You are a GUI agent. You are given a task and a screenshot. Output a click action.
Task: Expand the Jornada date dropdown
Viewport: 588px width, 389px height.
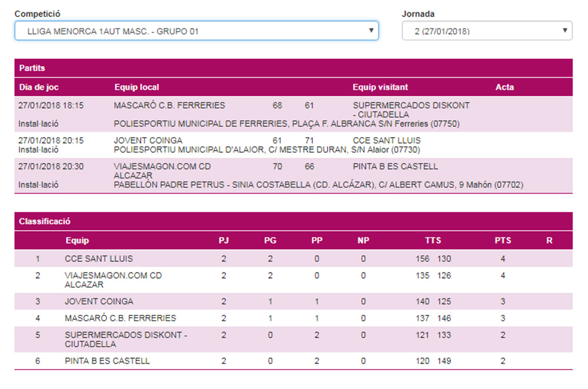point(487,31)
